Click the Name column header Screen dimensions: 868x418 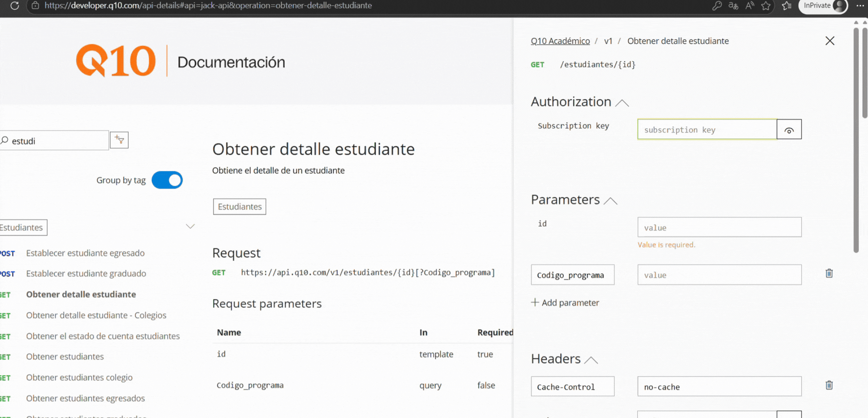tap(229, 332)
